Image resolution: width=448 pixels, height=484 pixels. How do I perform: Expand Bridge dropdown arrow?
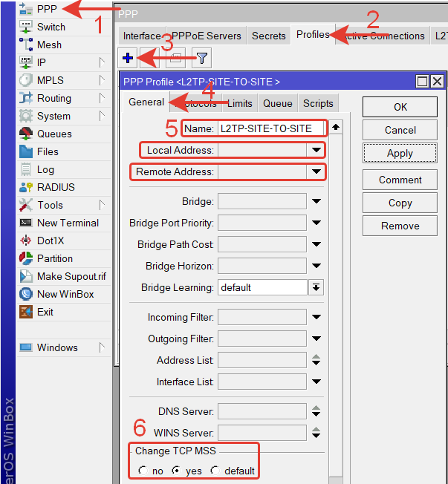(316, 201)
